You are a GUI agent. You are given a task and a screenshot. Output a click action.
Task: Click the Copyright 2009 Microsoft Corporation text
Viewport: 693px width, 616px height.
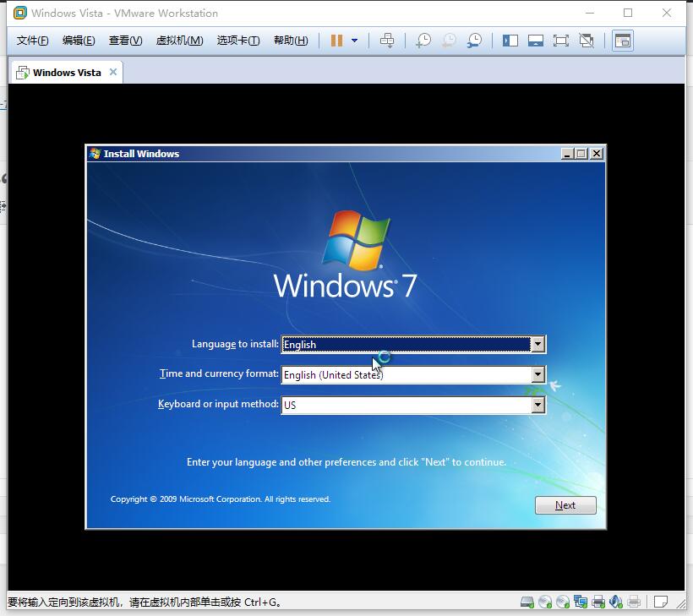tap(220, 499)
